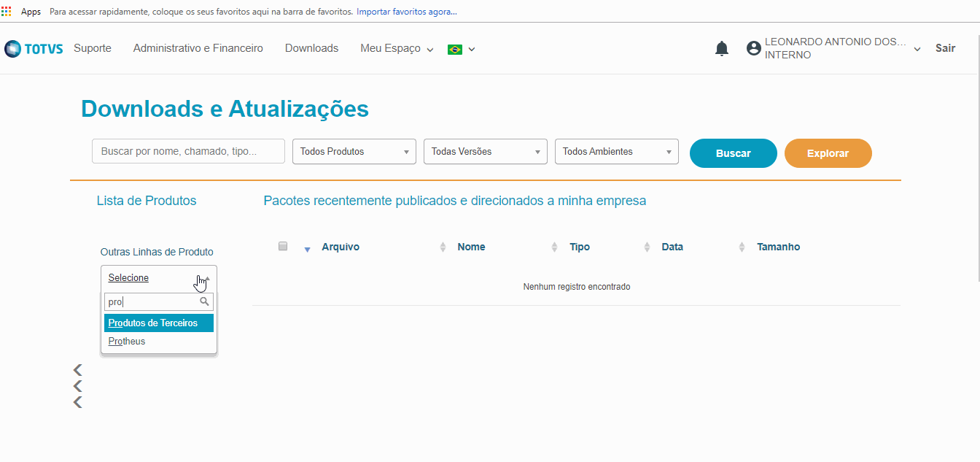The image size is (980, 462).
Task: Click the Tipo column header
Action: pyautogui.click(x=580, y=247)
